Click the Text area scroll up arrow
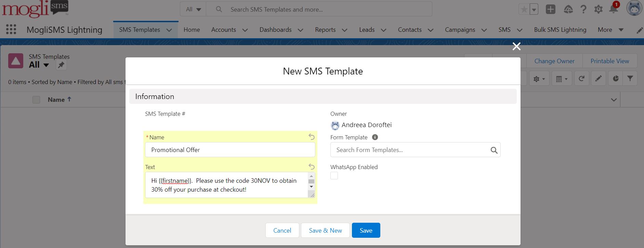Screen dimensions: 644x248 pos(311,176)
